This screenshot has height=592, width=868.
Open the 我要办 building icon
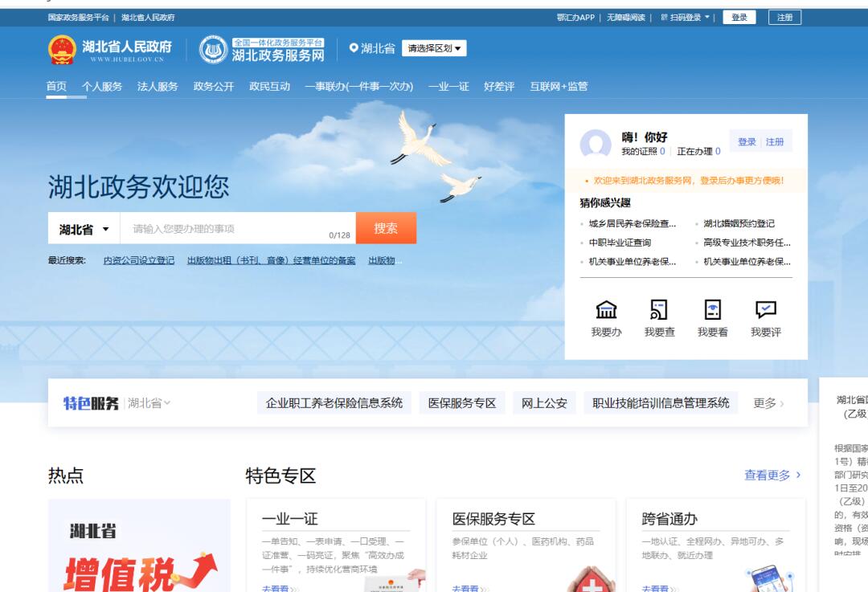[x=606, y=310]
